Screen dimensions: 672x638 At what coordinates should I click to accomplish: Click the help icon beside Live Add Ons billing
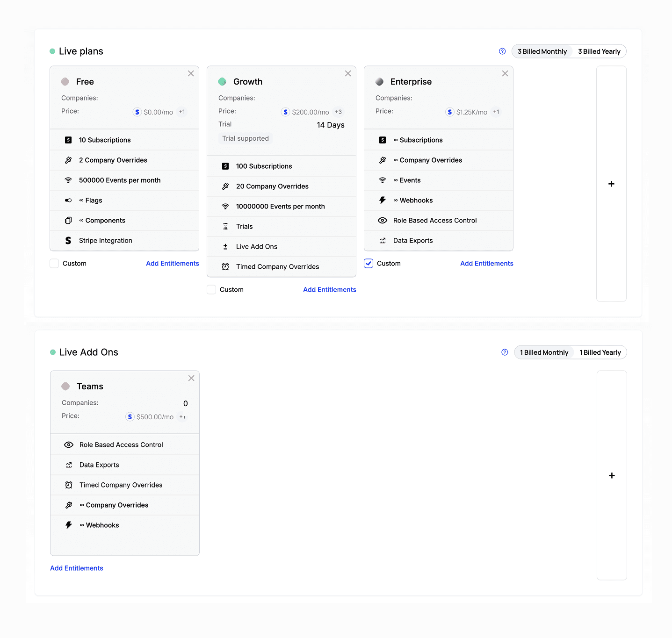coord(505,352)
